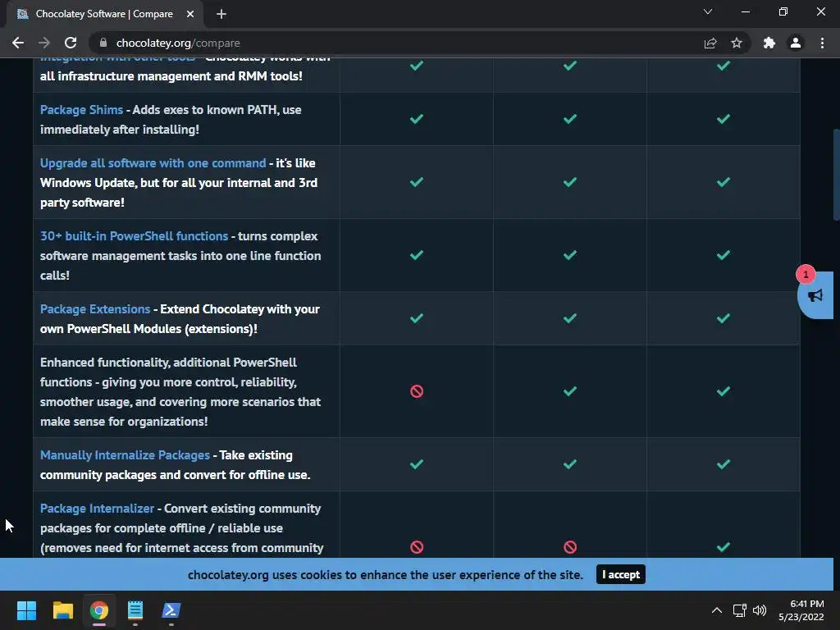The image size is (840, 630).
Task: Open Upgrade all software with one command link
Action: coord(153,163)
